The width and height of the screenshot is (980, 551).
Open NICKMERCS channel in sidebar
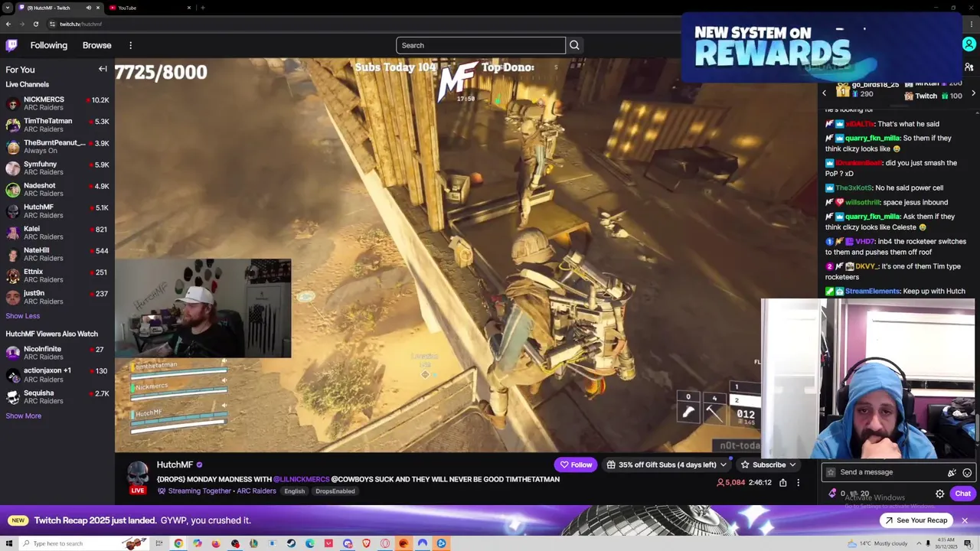tap(57, 103)
